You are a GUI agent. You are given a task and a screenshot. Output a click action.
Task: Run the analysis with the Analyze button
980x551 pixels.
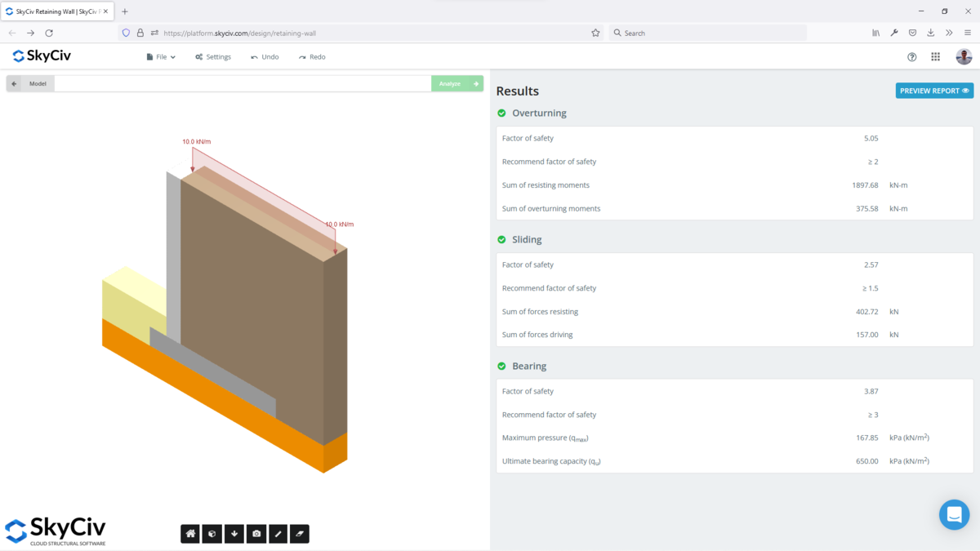point(457,83)
